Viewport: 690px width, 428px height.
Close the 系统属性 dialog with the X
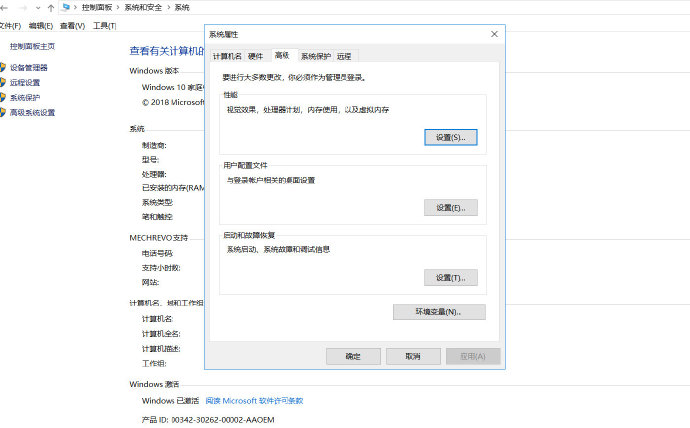point(494,34)
